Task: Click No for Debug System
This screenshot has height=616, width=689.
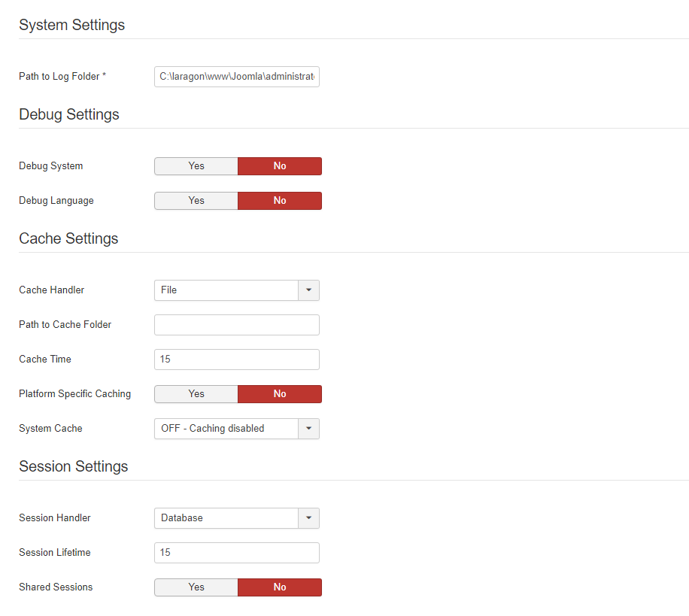Action: tap(280, 166)
